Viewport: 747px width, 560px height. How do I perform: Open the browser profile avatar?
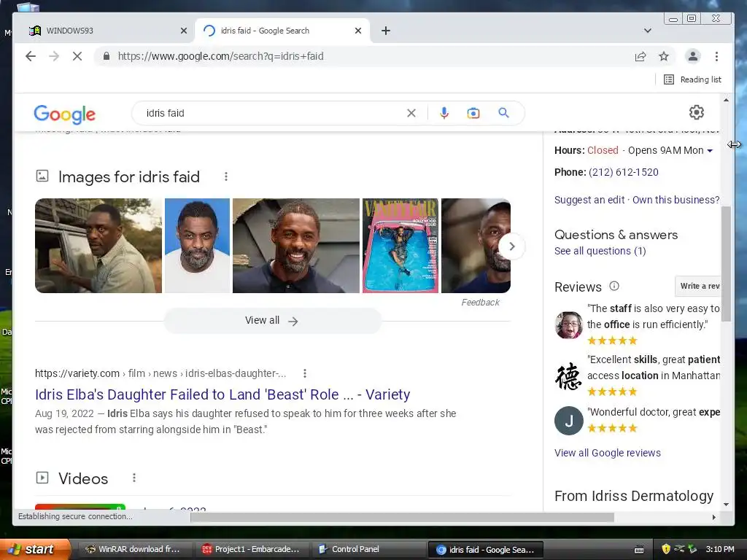click(693, 56)
